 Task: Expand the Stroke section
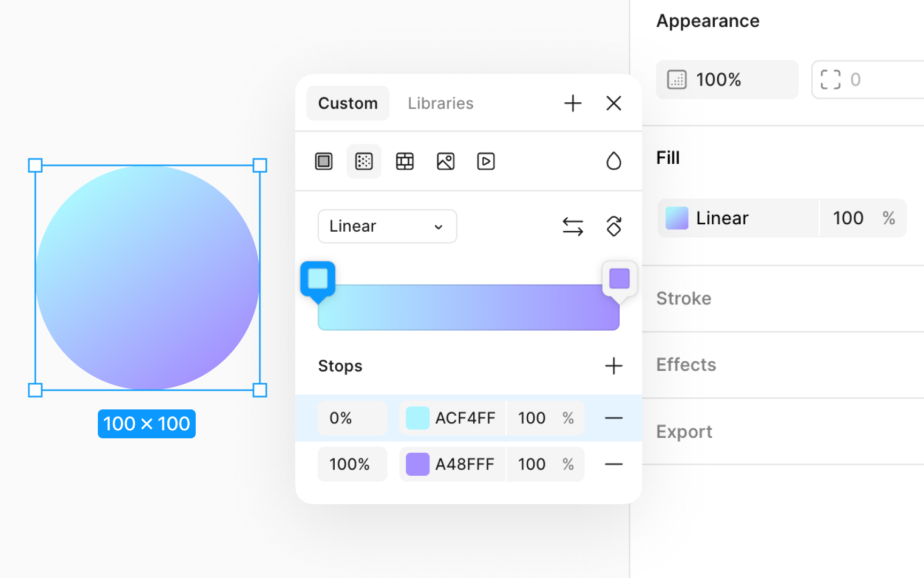pyautogui.click(x=683, y=298)
